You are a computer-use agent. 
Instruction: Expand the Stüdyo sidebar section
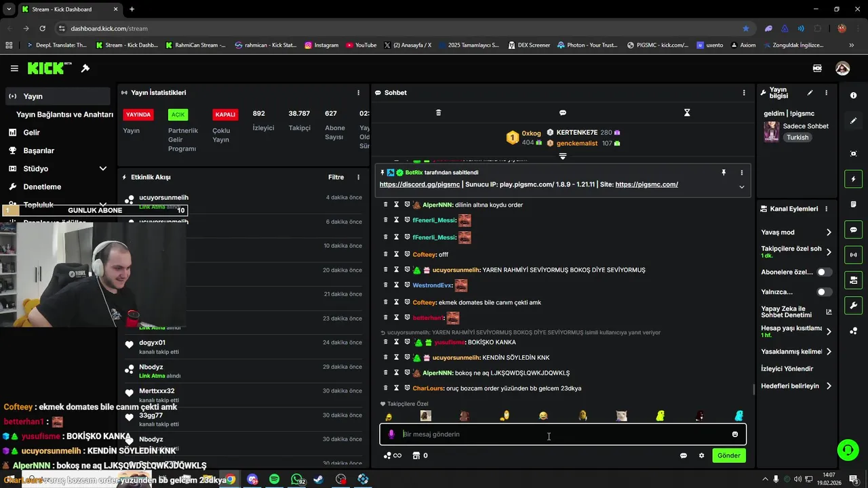[102, 169]
